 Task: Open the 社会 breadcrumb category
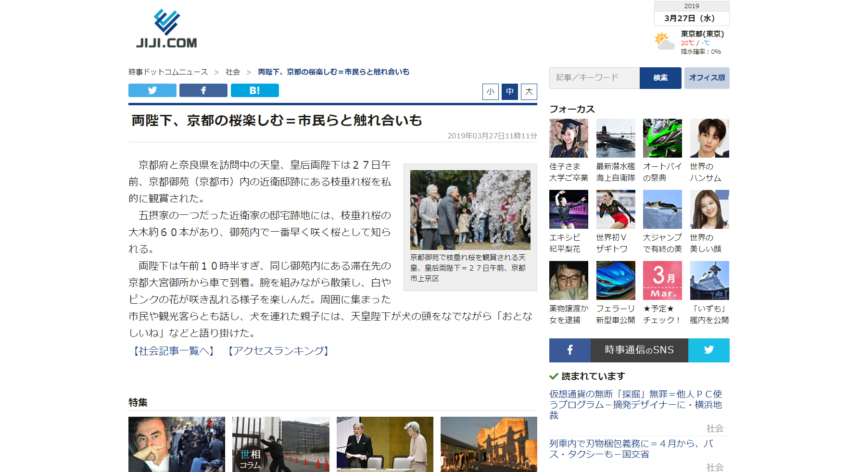pyautogui.click(x=232, y=72)
